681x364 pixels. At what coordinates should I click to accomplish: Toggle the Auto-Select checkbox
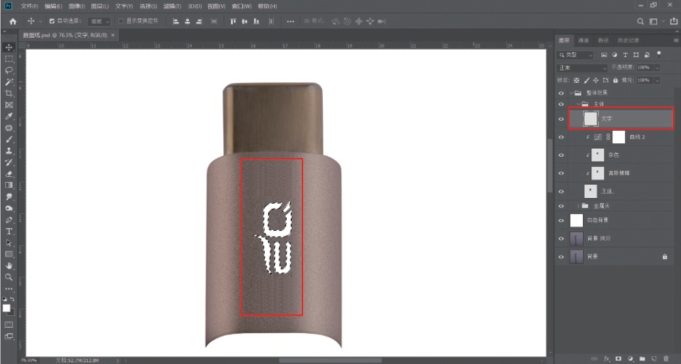52,21
